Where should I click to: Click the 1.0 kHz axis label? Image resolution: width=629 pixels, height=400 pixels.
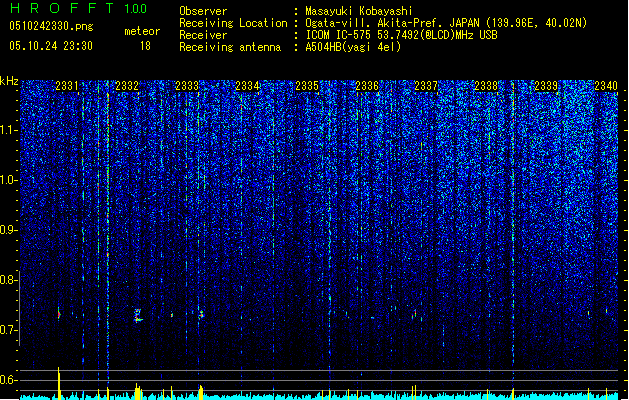coord(8,180)
